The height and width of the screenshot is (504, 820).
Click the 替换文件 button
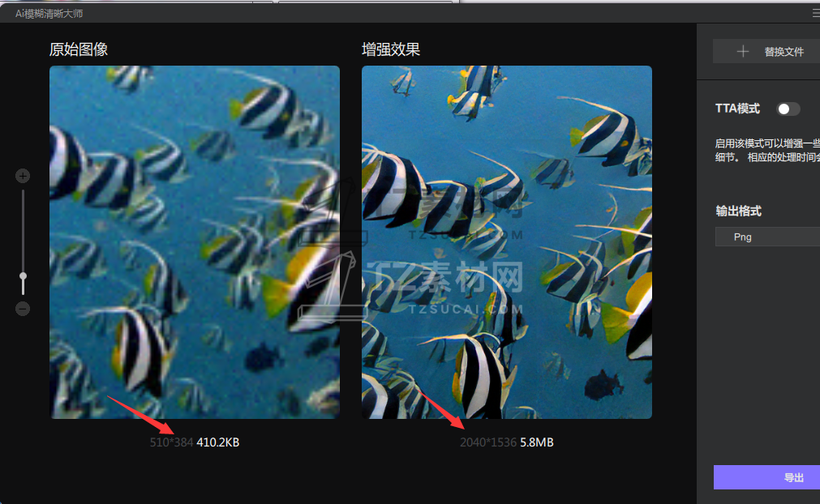click(766, 52)
